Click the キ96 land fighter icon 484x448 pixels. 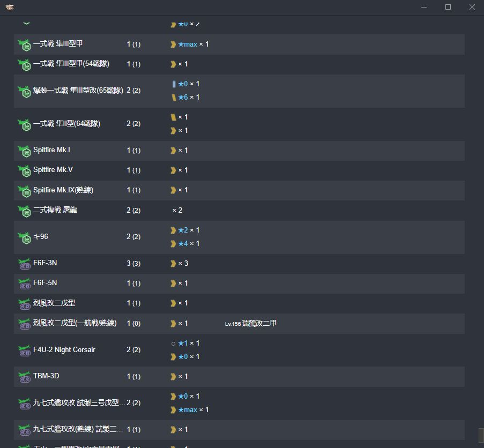click(24, 237)
